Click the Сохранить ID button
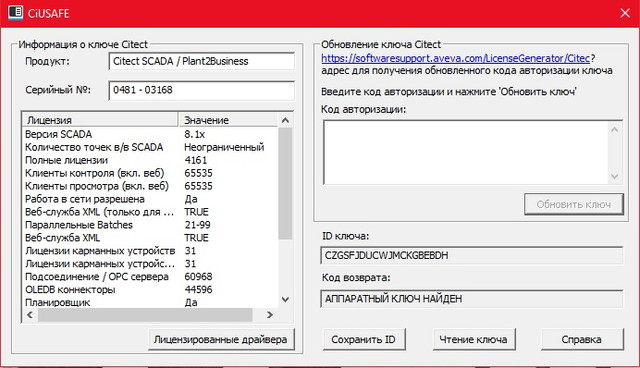Viewport: 640px width, 368px height. tap(364, 339)
